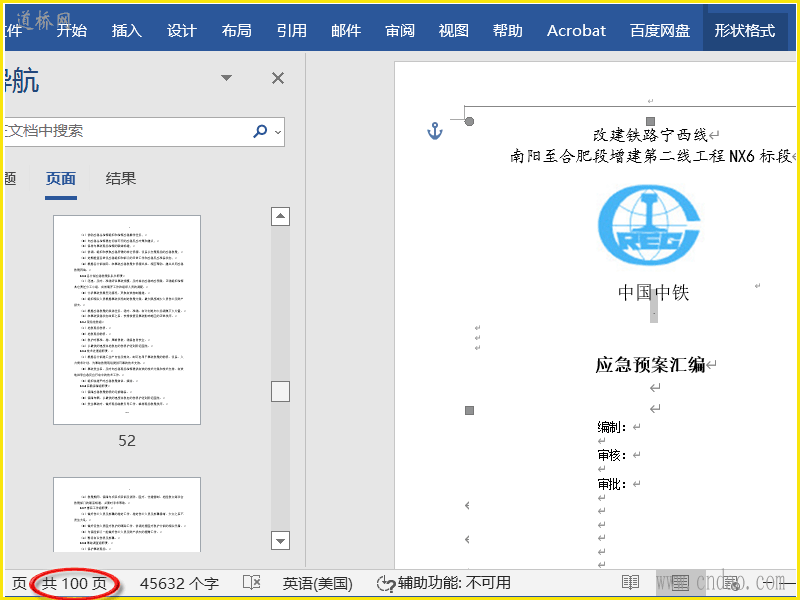Screen dimensions: 800x600
Task: Click the 中国中铁 text
Action: (x=654, y=293)
